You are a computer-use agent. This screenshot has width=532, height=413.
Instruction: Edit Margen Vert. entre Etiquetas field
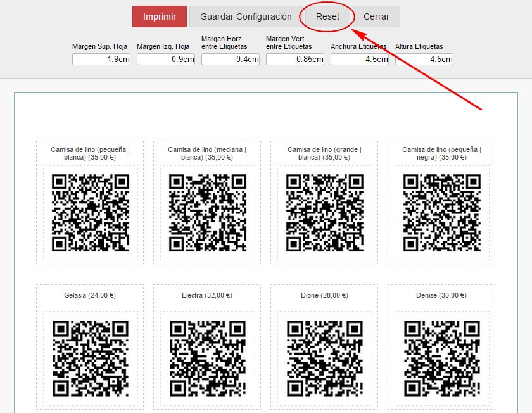pos(295,59)
